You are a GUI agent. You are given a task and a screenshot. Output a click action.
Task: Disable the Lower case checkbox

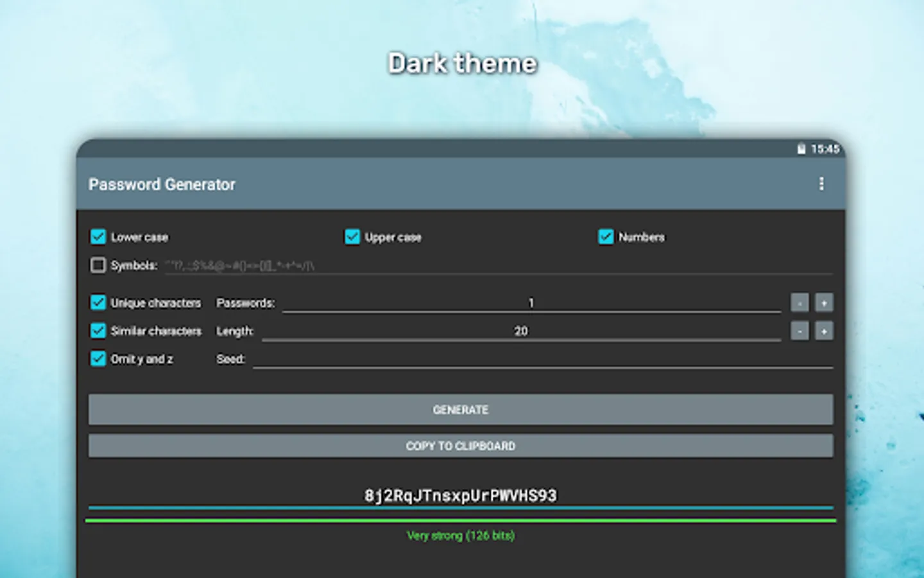[x=98, y=237]
